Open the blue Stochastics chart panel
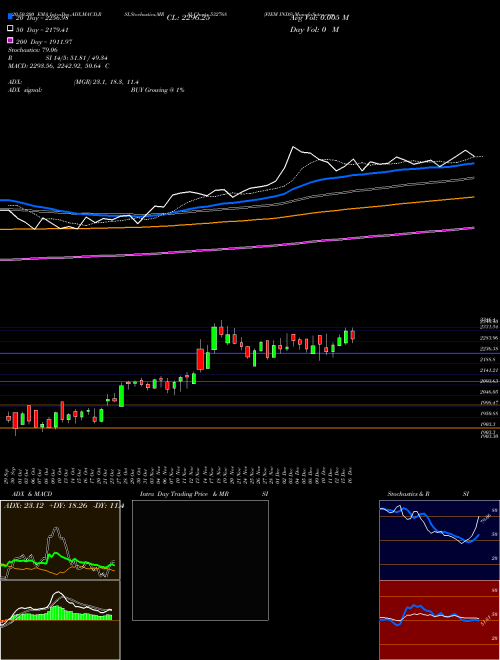Image resolution: width=500 pixels, height=660 pixels. (439, 540)
